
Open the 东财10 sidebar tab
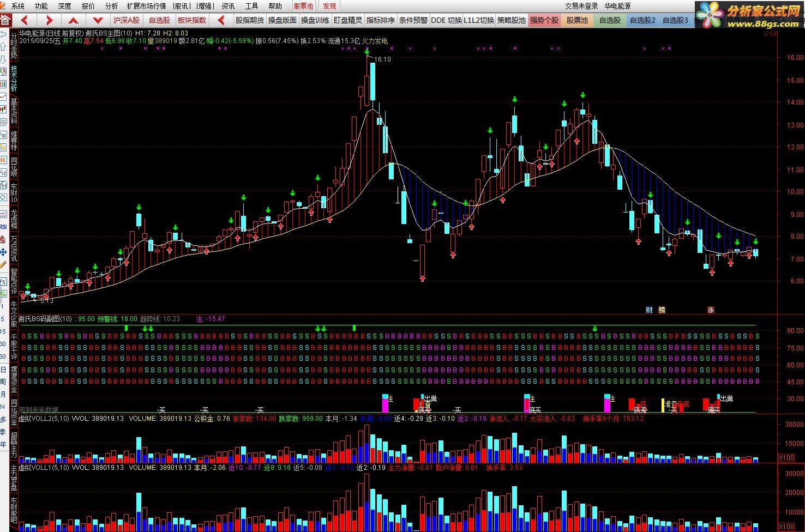click(x=14, y=193)
